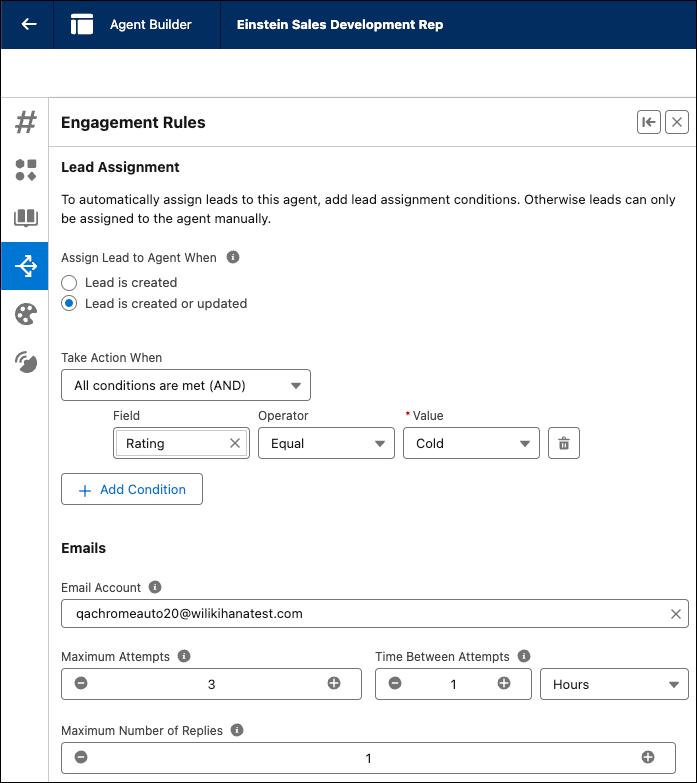Clear the Rating field with X
The image size is (697, 783).
pos(235,443)
